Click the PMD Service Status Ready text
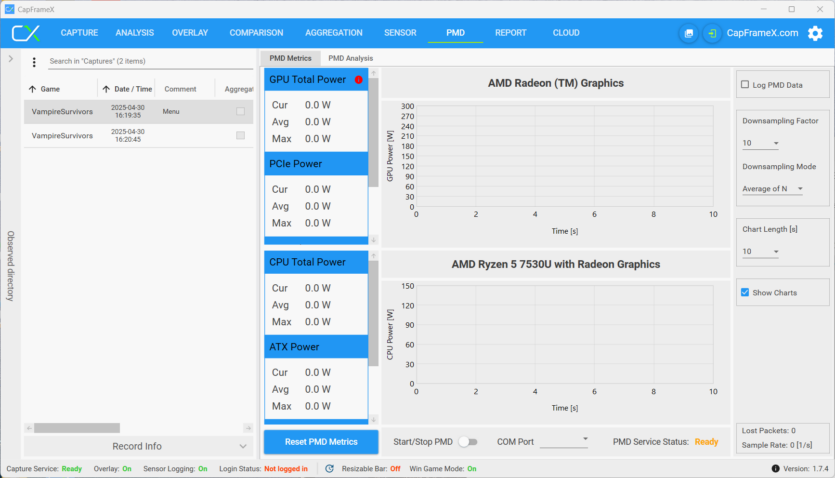This screenshot has height=478, width=835. [x=706, y=442]
